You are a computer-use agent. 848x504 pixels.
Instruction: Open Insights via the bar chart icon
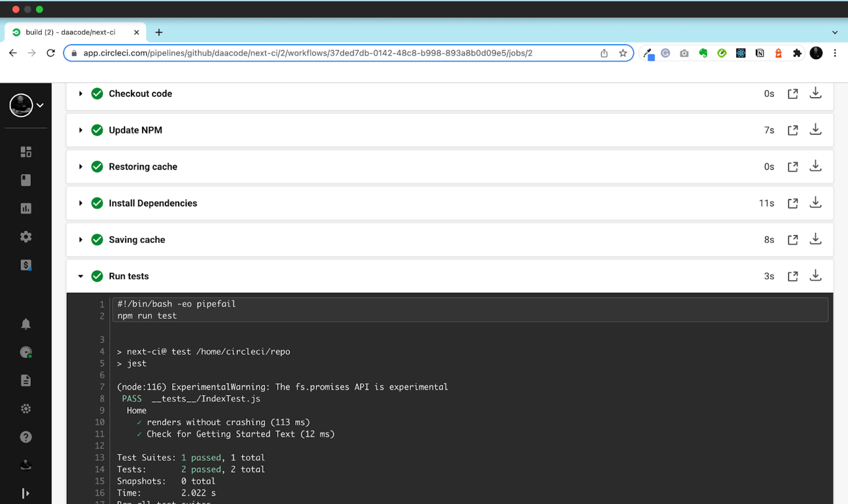pos(26,209)
